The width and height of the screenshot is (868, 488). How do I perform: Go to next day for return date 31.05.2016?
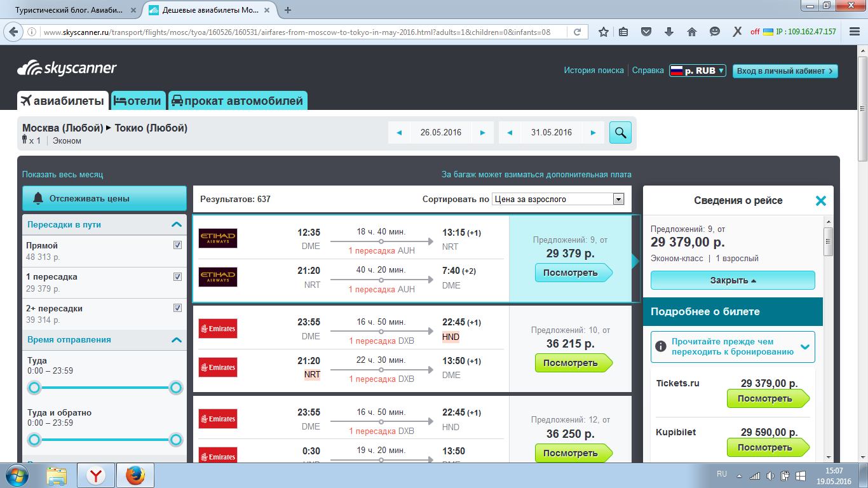(x=593, y=133)
